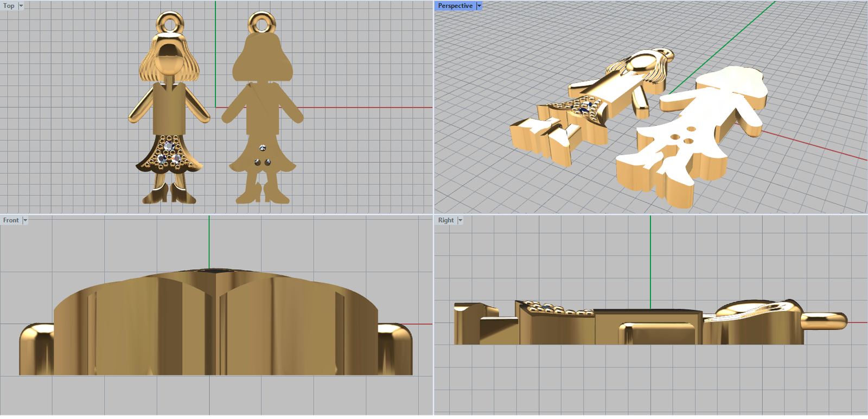This screenshot has width=868, height=419.
Task: Click the Perspective viewport title label
Action: [x=455, y=6]
